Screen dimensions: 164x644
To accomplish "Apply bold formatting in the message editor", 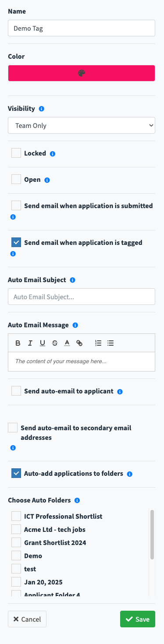I will point(18,343).
